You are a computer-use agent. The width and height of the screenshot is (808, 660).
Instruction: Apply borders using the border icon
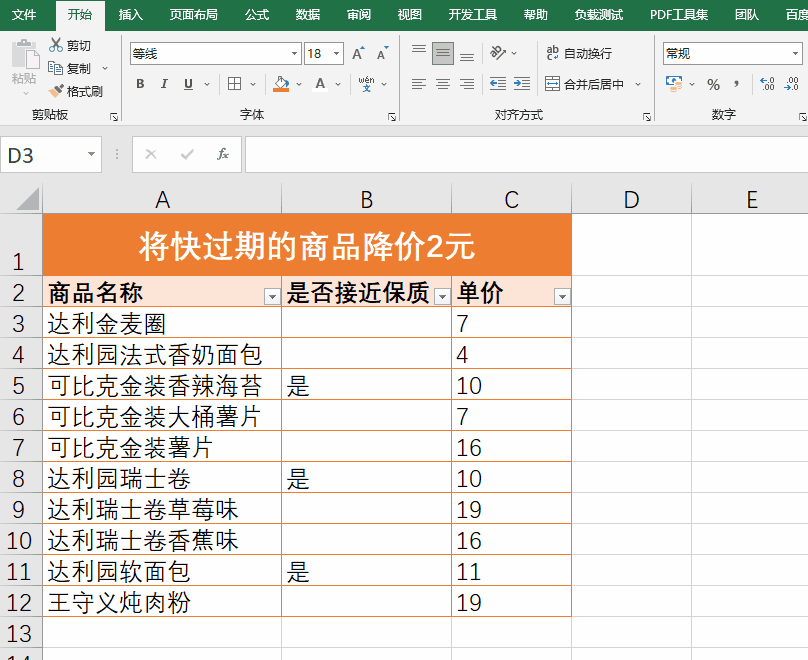click(x=234, y=83)
